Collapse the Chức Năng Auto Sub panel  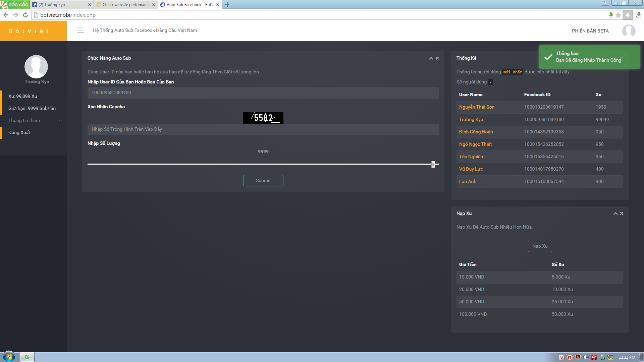click(x=431, y=58)
